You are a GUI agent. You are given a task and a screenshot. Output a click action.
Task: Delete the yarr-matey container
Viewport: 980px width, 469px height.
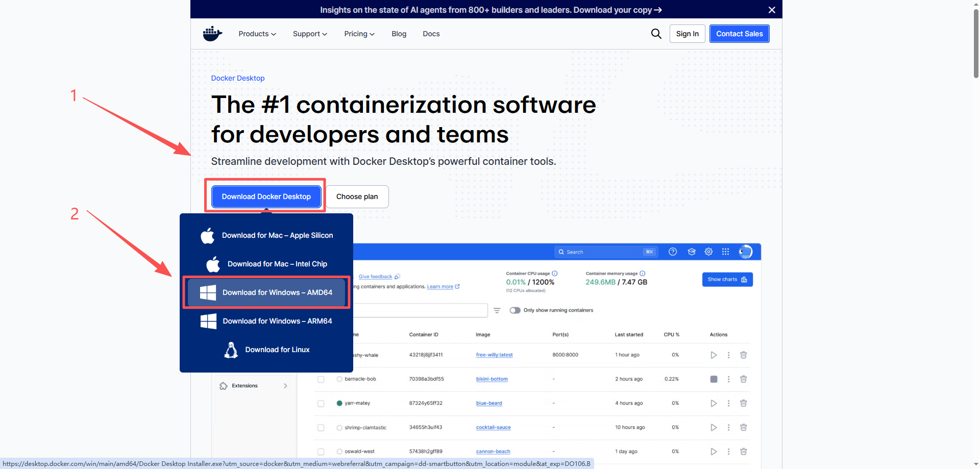pos(744,403)
